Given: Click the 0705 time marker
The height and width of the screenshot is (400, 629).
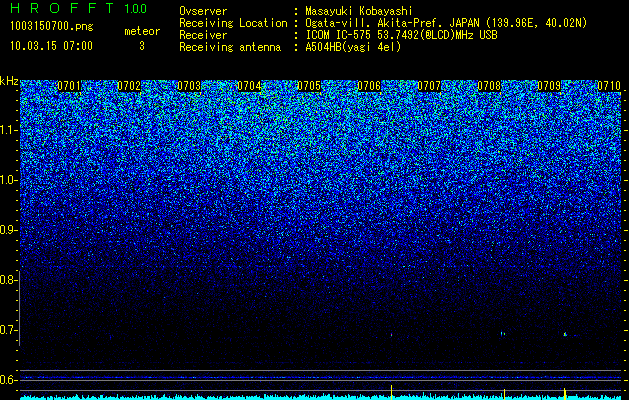Looking at the screenshot, I should tap(309, 86).
